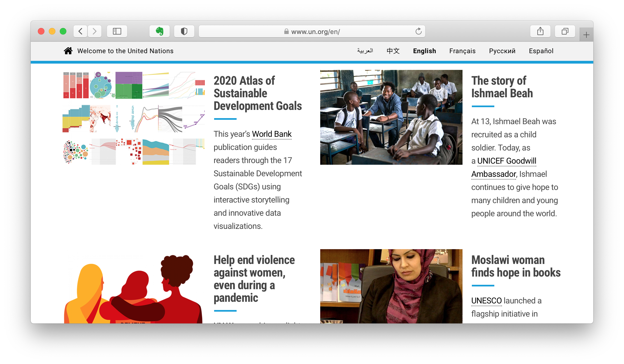Open the Share menu button
This screenshot has width=624, height=364.
click(540, 31)
